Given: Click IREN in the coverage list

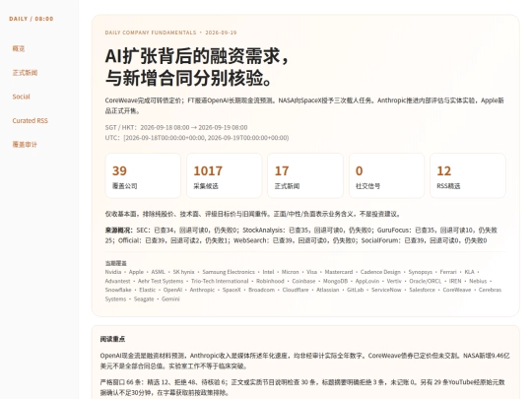Looking at the screenshot, I should [455, 281].
